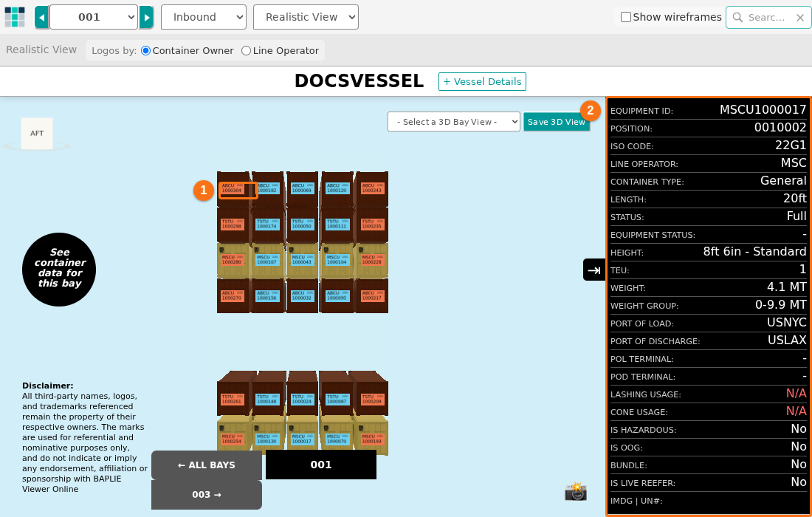Select container MSCU 1000130
This screenshot has width=812, height=517.
tap(267, 439)
